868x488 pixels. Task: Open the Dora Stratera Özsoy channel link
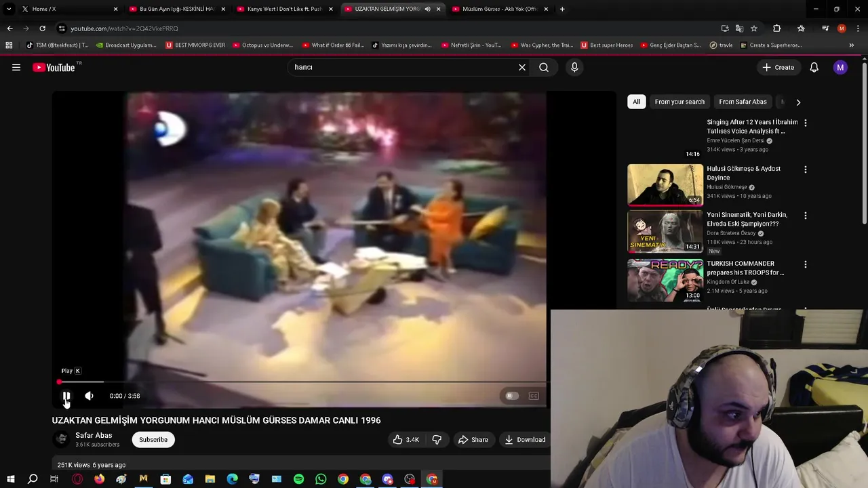(x=731, y=233)
